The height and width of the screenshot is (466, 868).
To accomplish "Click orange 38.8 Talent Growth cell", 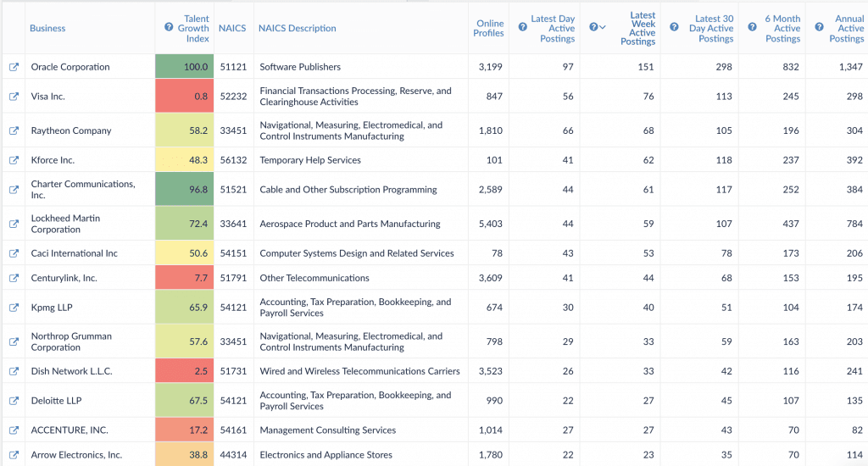I will click(x=184, y=454).
